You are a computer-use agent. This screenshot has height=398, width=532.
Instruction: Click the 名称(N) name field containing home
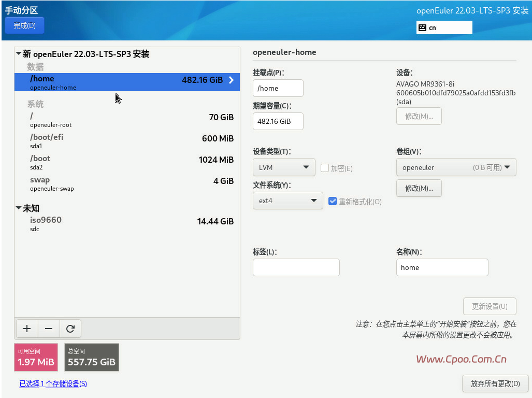click(442, 267)
